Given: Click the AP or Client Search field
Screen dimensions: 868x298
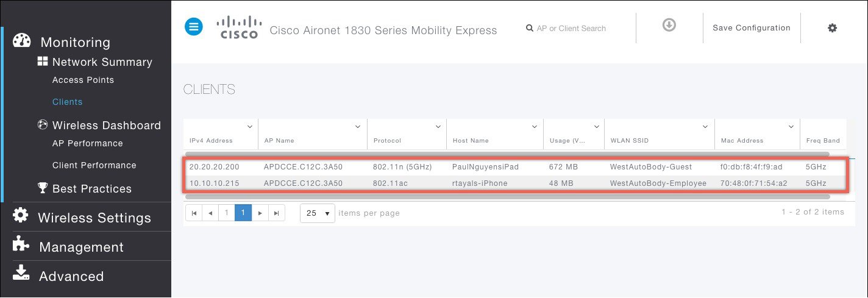Looking at the screenshot, I should [x=571, y=28].
